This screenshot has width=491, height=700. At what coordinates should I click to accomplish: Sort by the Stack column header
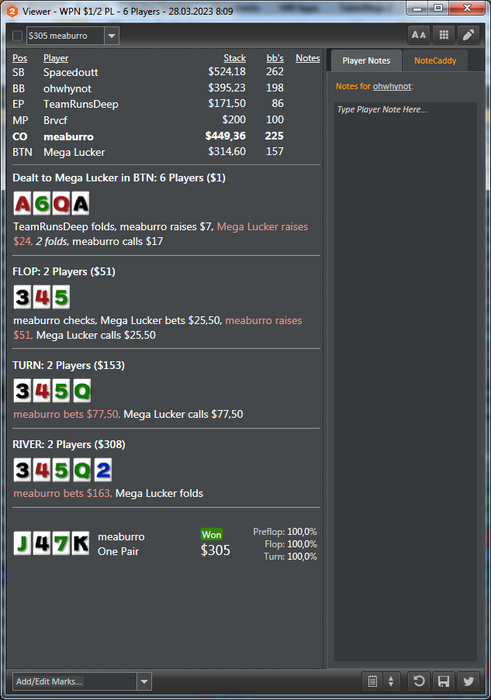234,58
